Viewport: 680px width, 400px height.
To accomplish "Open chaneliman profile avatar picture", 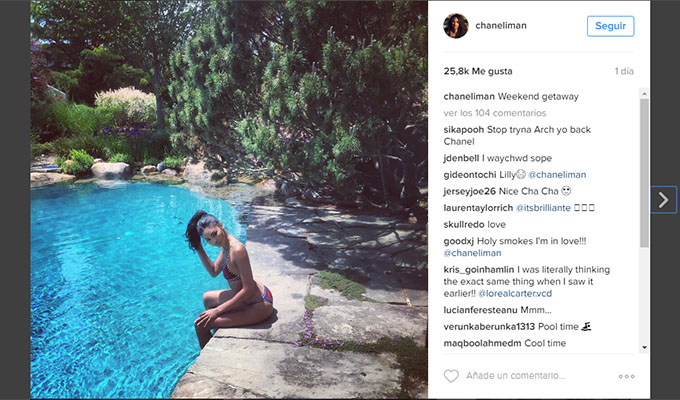I will [455, 26].
